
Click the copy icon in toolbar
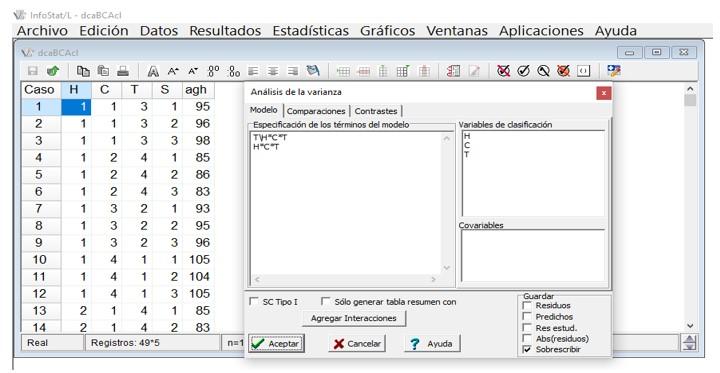coord(83,71)
